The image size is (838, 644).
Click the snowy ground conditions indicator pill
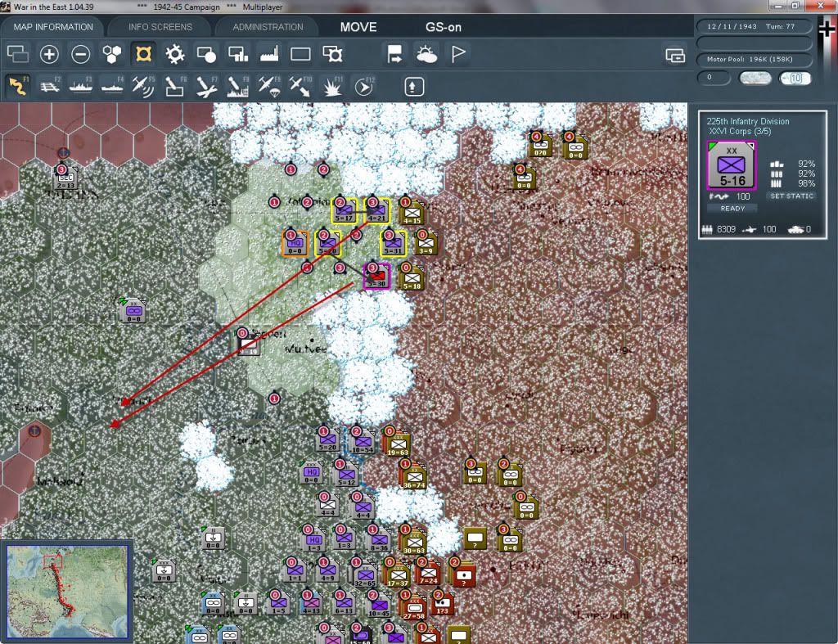[x=755, y=78]
